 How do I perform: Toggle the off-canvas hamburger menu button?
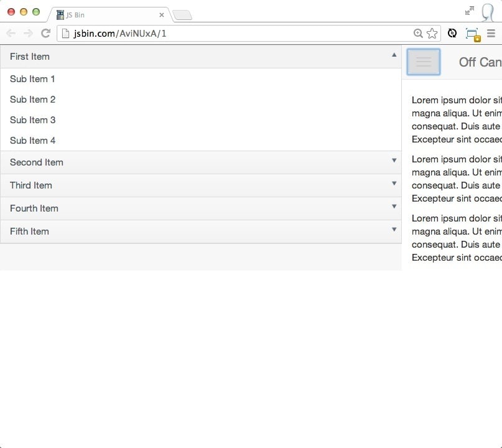[423, 62]
